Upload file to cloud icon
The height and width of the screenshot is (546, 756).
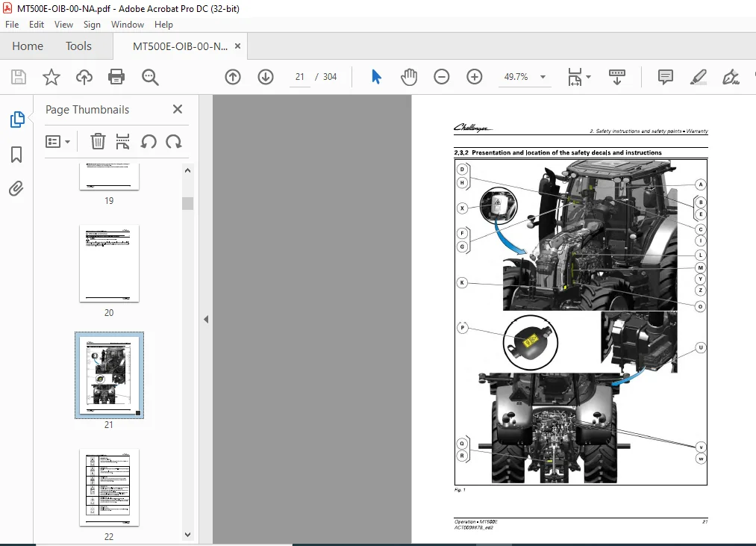coord(84,77)
